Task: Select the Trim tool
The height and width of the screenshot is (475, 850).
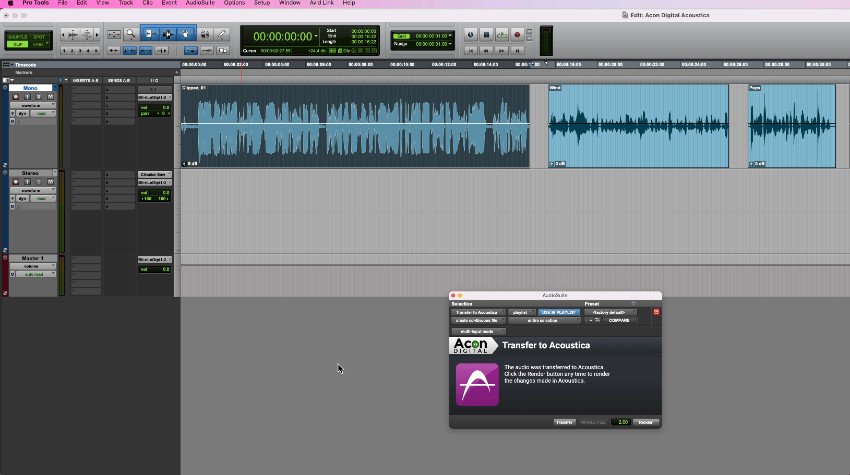Action: tap(150, 35)
